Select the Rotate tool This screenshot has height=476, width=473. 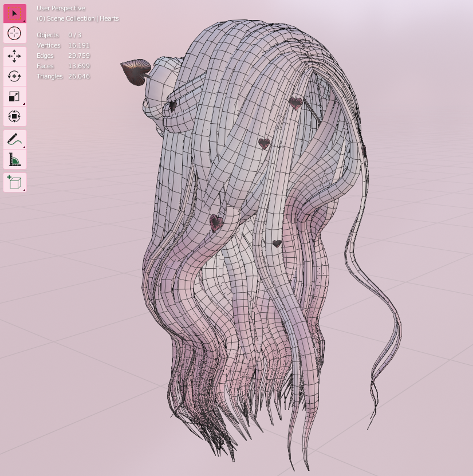coord(14,76)
